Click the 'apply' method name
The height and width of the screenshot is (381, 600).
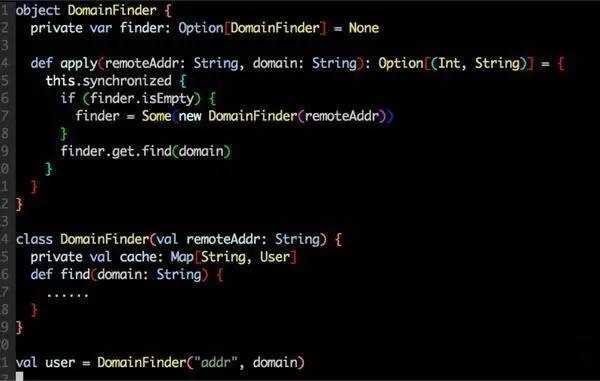point(79,64)
